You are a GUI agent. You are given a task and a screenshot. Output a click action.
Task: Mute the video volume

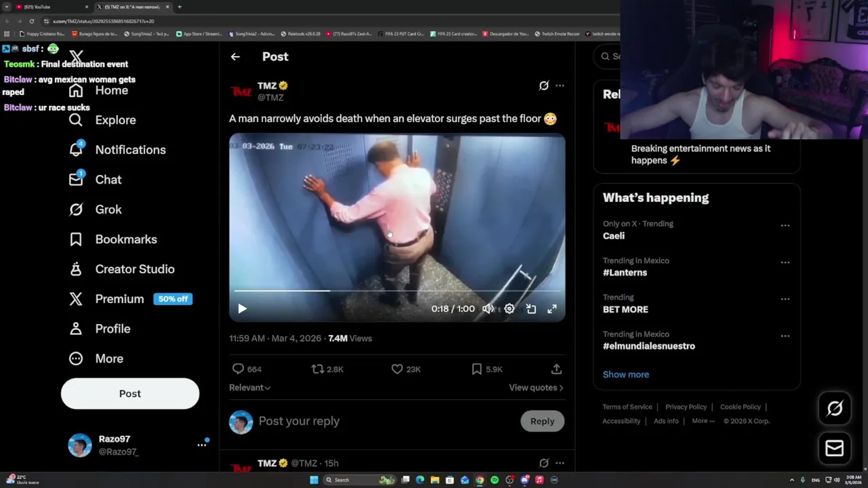(488, 309)
